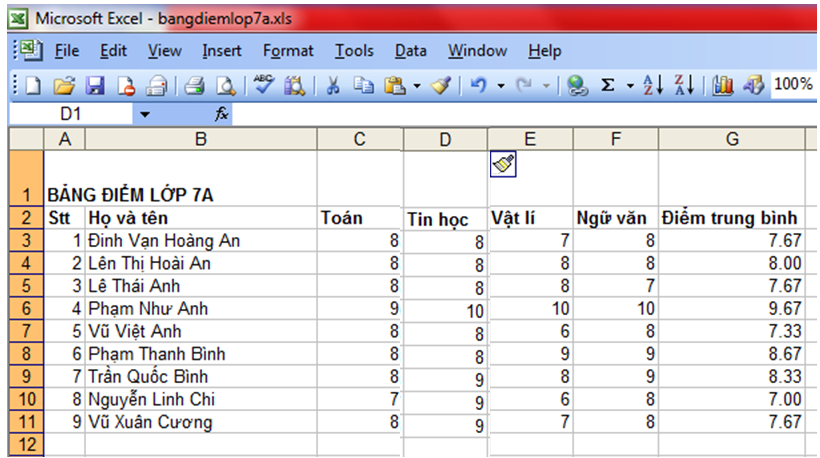Screen dimensions: 820x458
Task: Open the Tools menu
Action: pos(354,51)
